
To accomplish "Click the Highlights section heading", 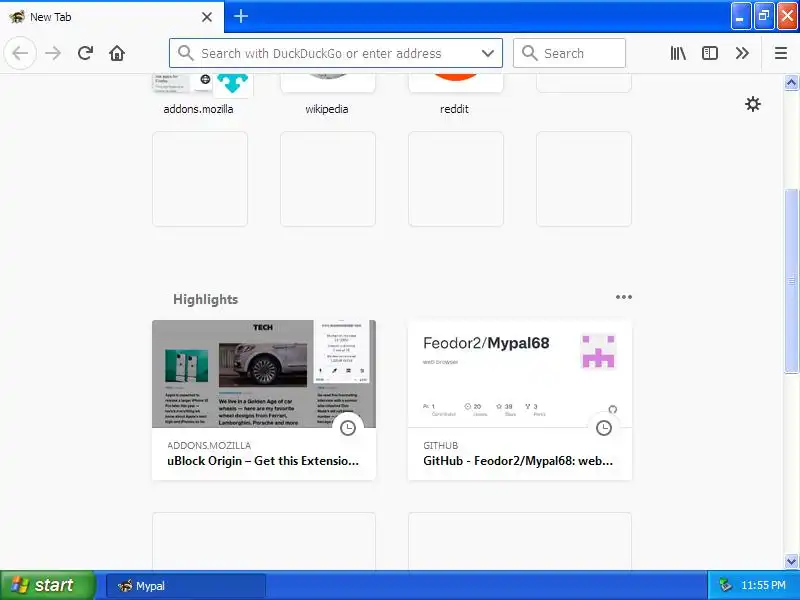I will [206, 299].
